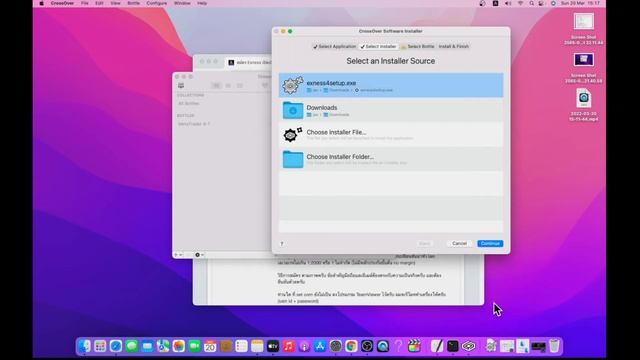Select MetaTrader bottle in the CrossOver window

click(194, 124)
